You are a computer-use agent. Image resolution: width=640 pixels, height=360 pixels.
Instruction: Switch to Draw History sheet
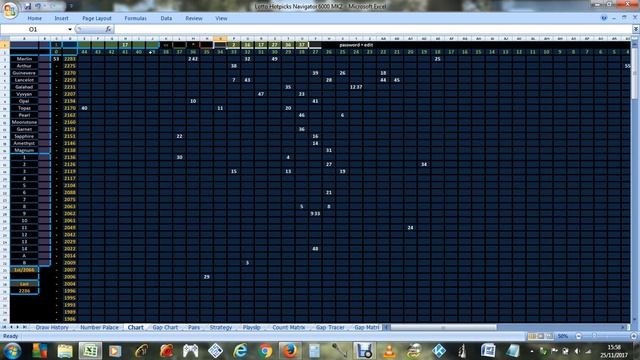click(52, 327)
